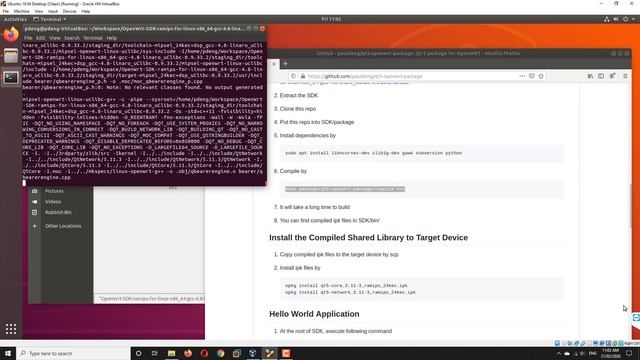Open Search menu in Terminal window
Image resolution: width=640 pixels, height=360 pixels.
pyautogui.click(x=71, y=38)
